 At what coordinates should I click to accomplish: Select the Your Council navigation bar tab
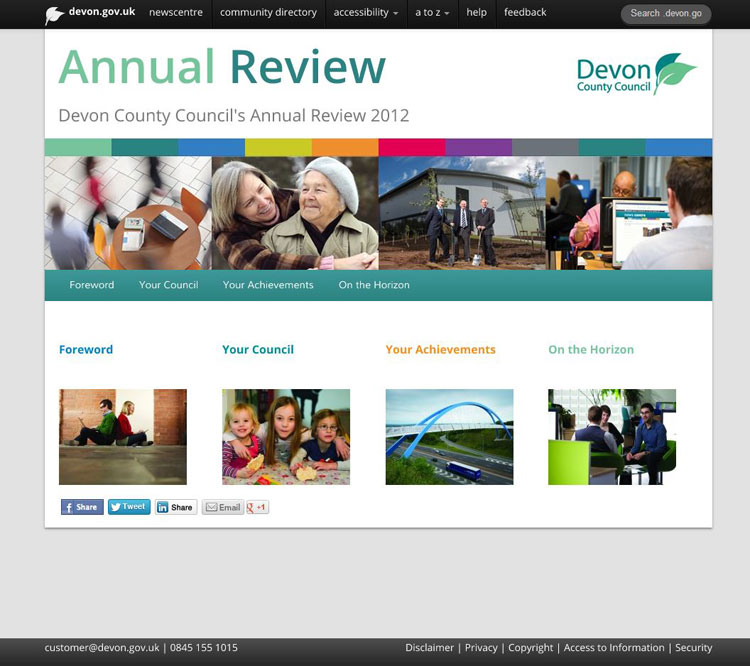pos(168,285)
